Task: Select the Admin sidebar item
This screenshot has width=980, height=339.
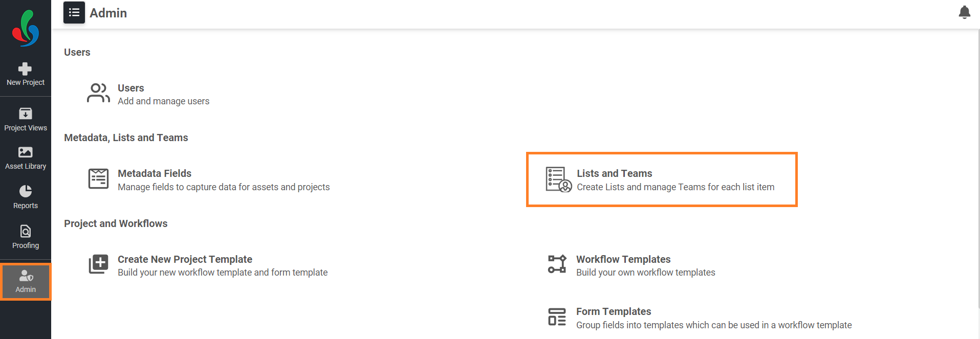Action: pyautogui.click(x=26, y=281)
